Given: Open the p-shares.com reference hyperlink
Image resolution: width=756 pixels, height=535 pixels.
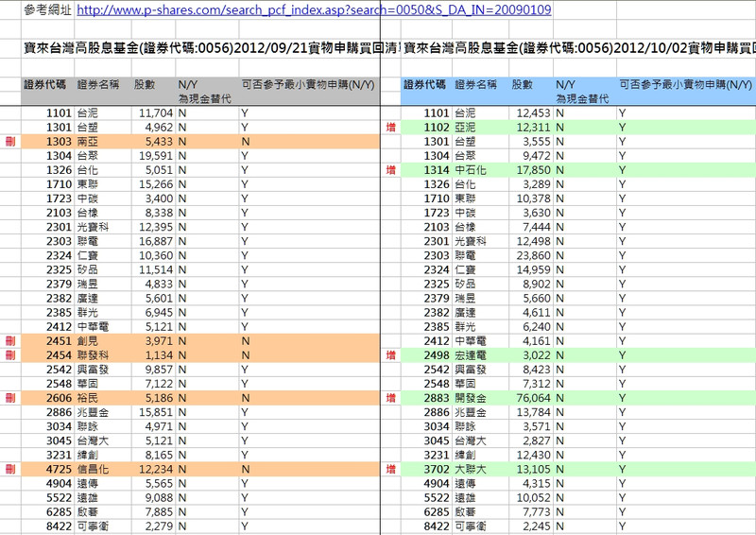Looking at the screenshot, I should click(314, 9).
